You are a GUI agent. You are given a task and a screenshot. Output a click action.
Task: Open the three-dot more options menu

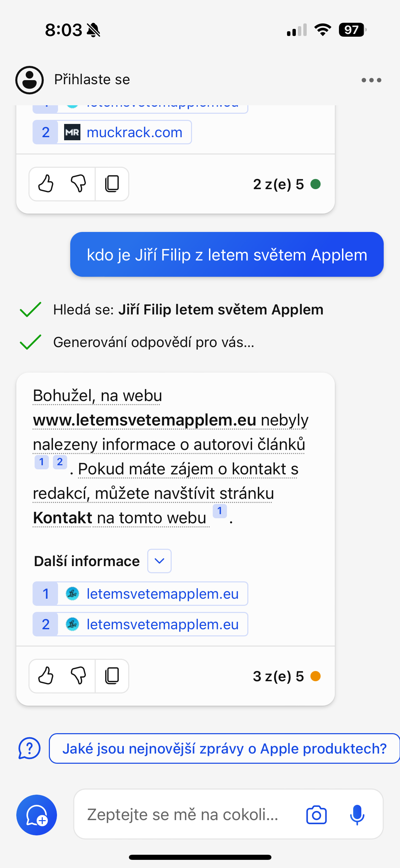371,80
